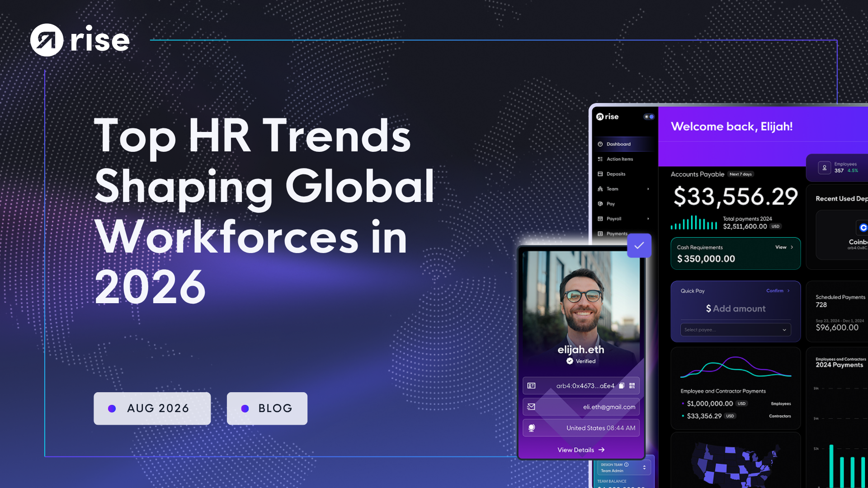Click the Employee and Contractor Payments line chart
The image size is (868, 488).
(736, 367)
